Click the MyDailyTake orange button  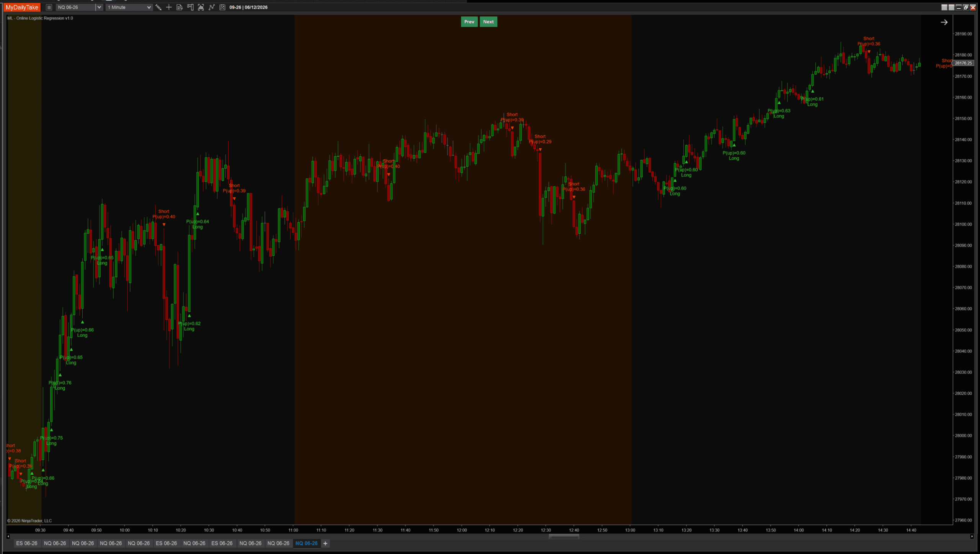(x=22, y=7)
